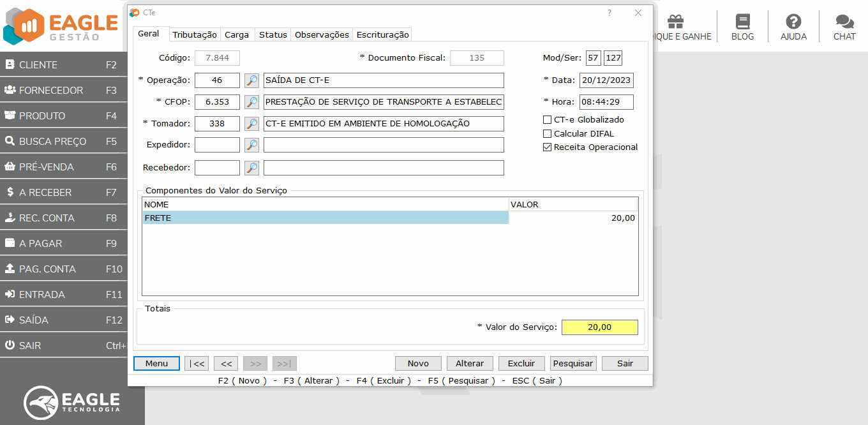Open A RECEBER from the sidebar
The height and width of the screenshot is (425, 868).
point(64,192)
